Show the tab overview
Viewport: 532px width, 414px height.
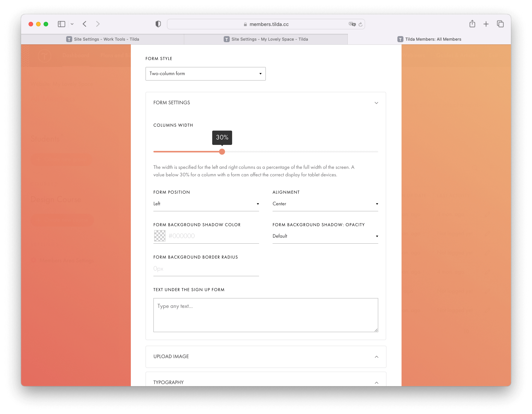tap(500, 24)
